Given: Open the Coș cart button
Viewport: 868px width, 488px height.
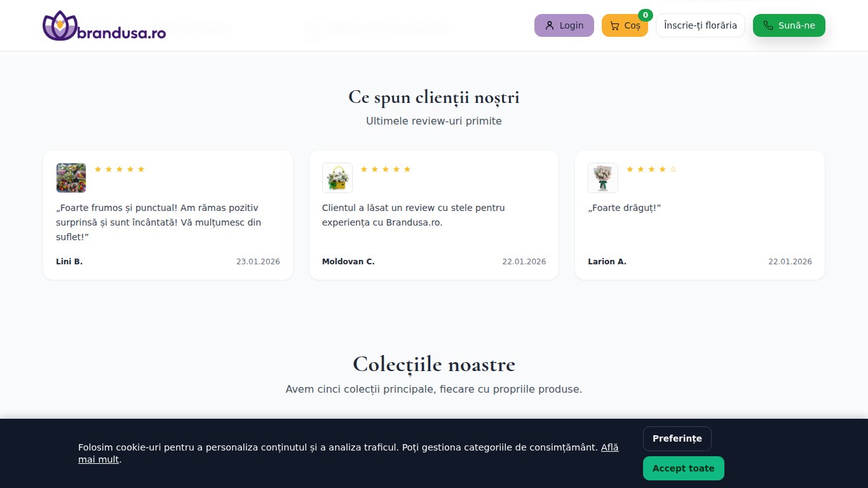Looking at the screenshot, I should [625, 25].
